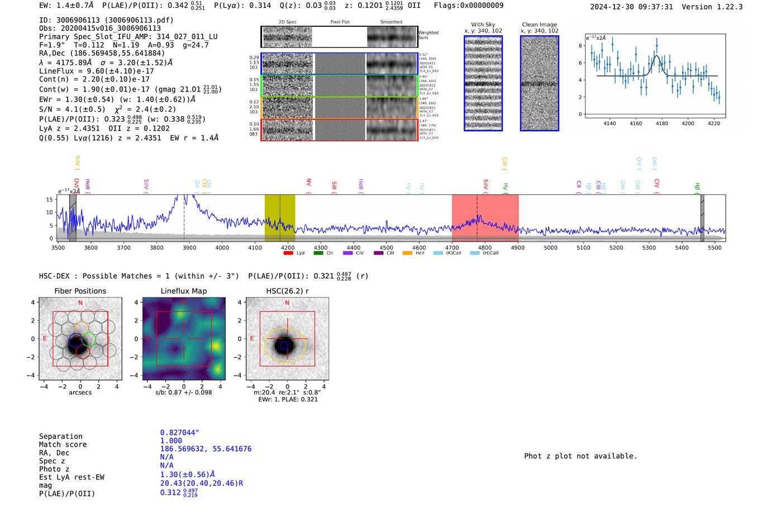Click the Obs: 20200415v016_3006906113 line
Viewport: 782px width, 532px height.
tap(100, 28)
